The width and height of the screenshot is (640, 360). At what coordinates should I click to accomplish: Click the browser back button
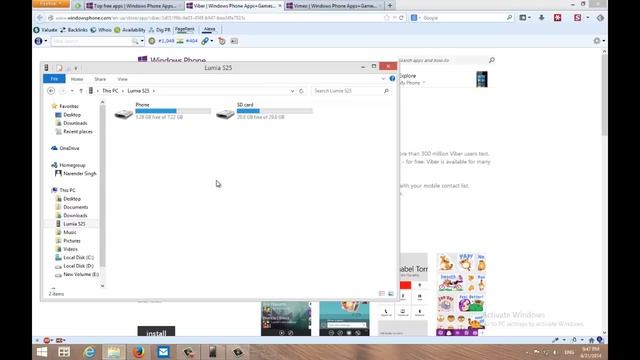[40, 18]
